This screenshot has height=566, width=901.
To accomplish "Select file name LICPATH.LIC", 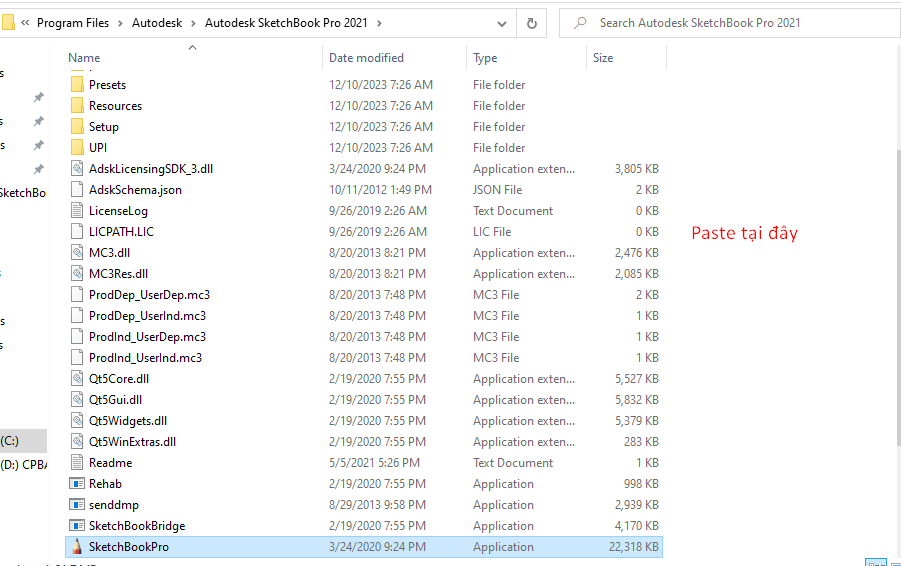I will pyautogui.click(x=121, y=232).
